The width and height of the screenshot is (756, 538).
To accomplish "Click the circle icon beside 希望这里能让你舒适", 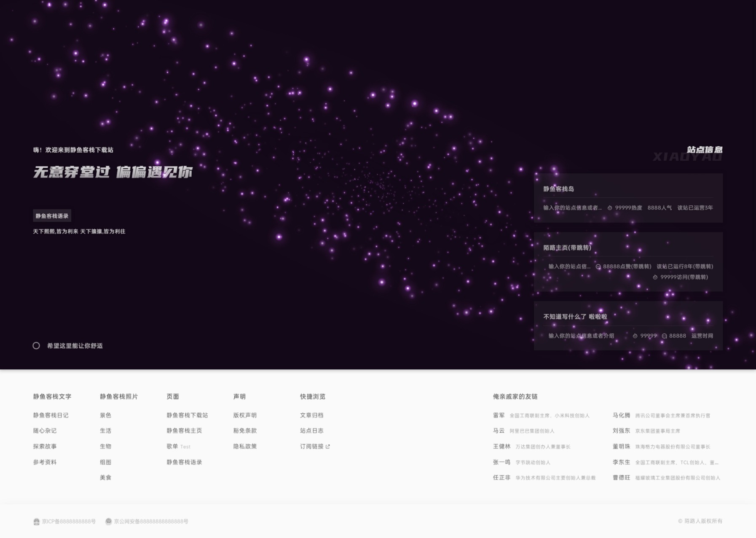I will click(36, 346).
